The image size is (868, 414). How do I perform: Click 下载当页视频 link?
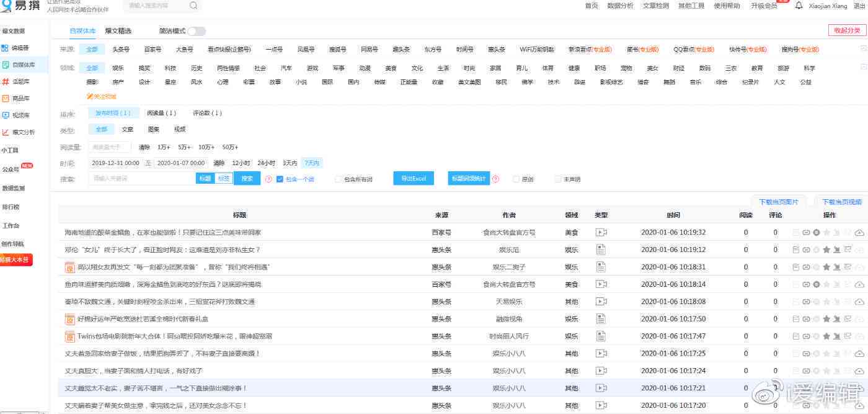[x=841, y=202]
